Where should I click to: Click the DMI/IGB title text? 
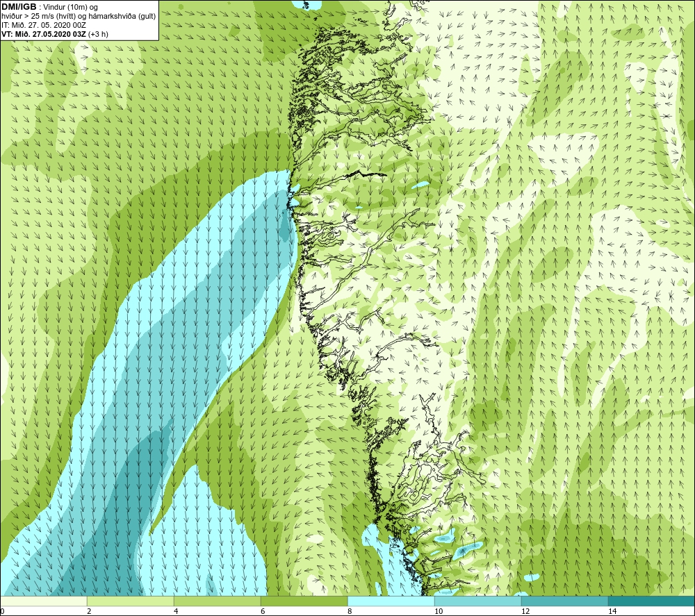(x=19, y=7)
